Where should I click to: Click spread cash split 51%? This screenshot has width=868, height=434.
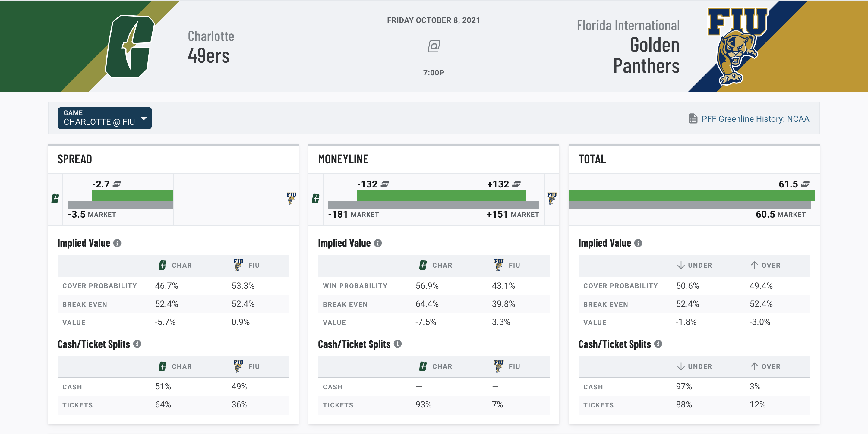[x=163, y=386]
